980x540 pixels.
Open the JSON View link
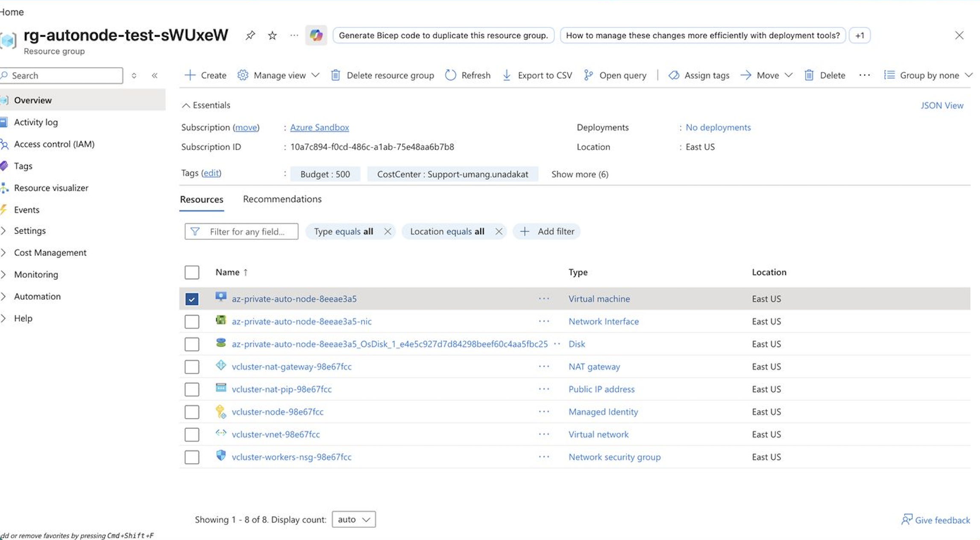point(942,106)
